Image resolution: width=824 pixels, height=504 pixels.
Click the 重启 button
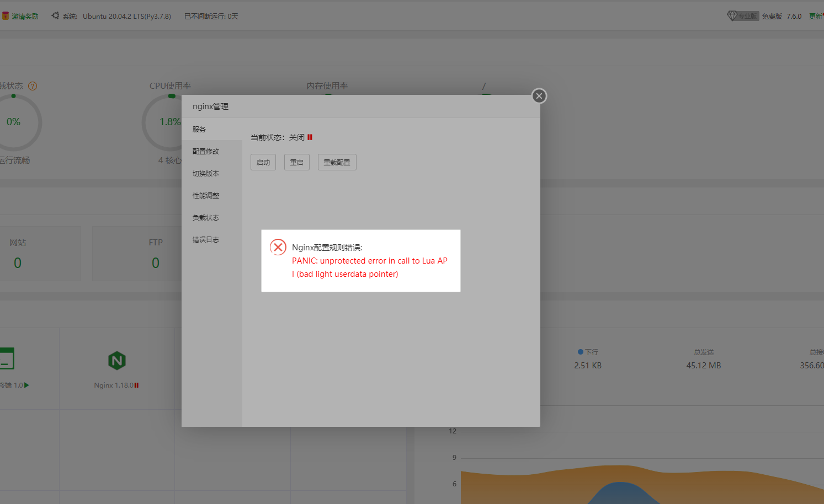297,162
